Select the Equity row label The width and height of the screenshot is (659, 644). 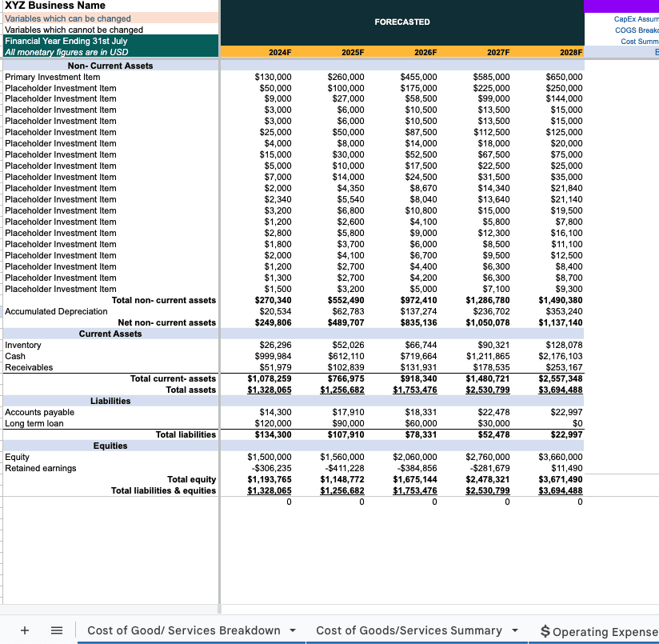(x=17, y=457)
